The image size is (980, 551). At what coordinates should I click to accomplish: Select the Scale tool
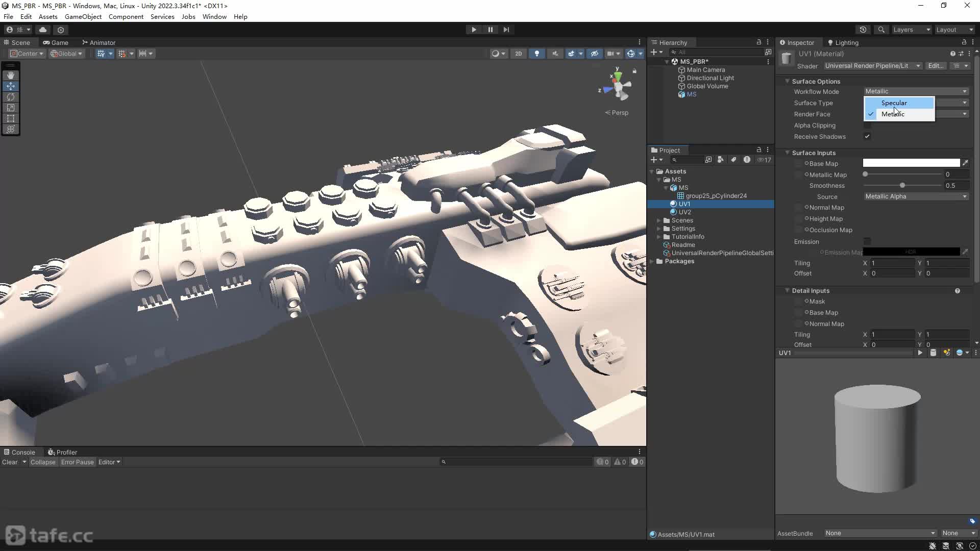coord(10,108)
